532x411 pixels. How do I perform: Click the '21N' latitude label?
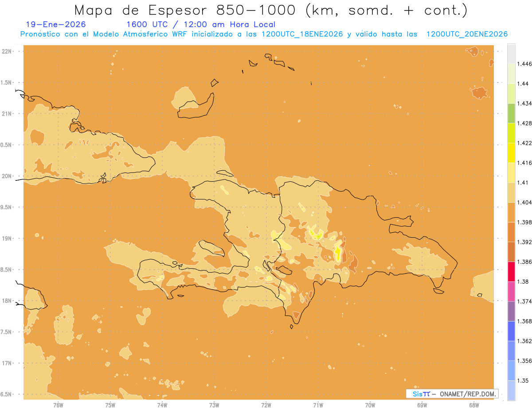pos(7,114)
